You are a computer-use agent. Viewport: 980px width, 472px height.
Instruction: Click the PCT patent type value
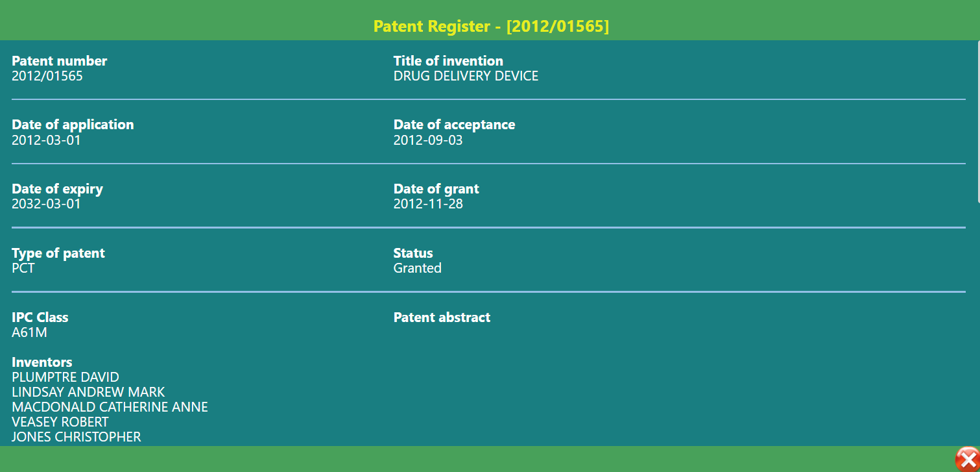coord(23,267)
